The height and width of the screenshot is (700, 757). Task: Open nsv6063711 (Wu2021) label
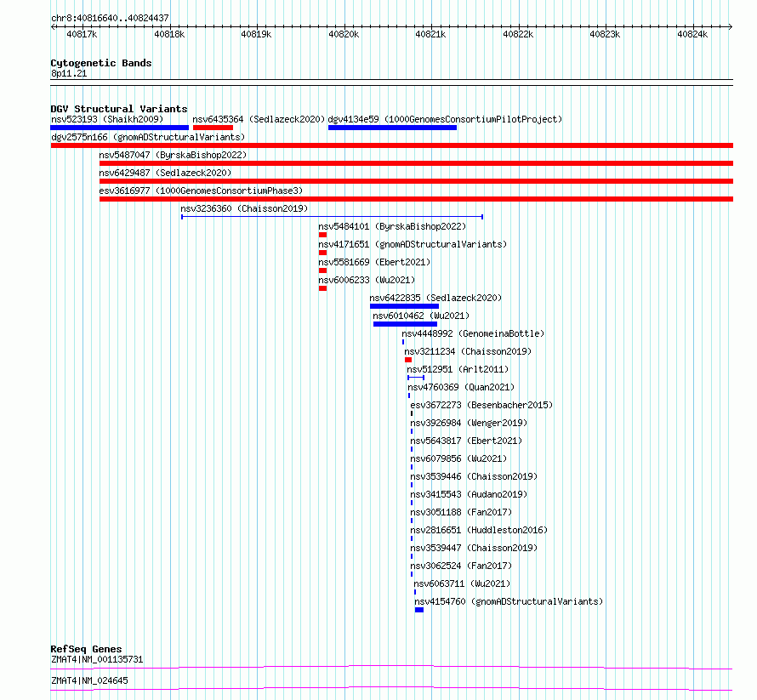point(462,583)
